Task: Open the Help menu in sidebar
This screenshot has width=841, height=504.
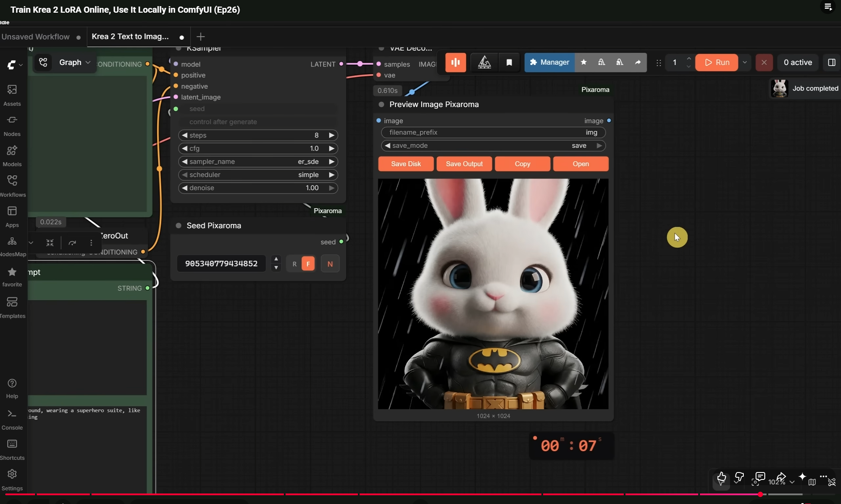Action: pyautogui.click(x=12, y=388)
